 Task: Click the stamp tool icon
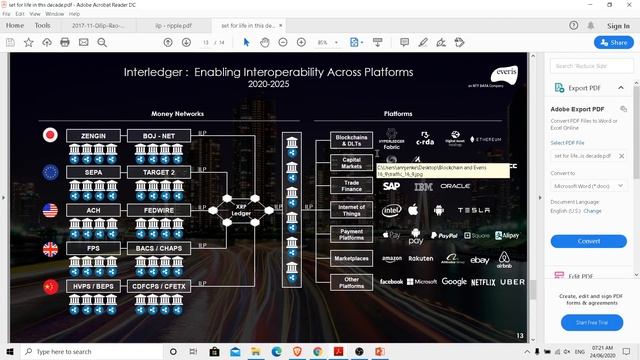pos(460,42)
